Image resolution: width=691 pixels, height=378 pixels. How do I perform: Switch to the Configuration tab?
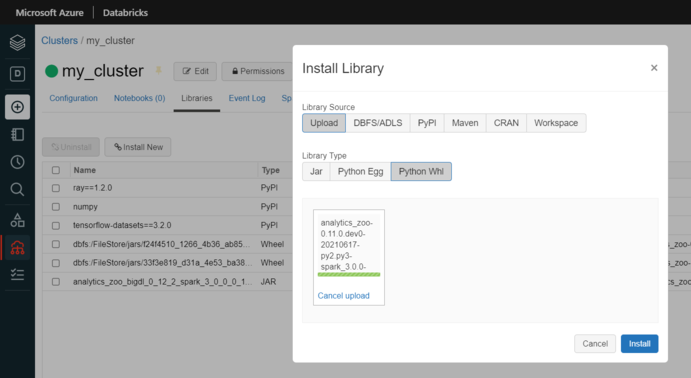[73, 98]
